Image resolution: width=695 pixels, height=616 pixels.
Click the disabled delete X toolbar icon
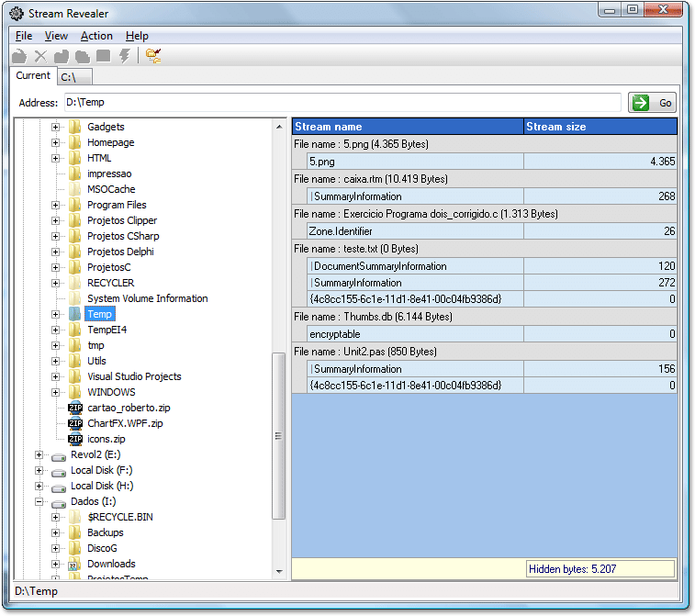(x=40, y=57)
